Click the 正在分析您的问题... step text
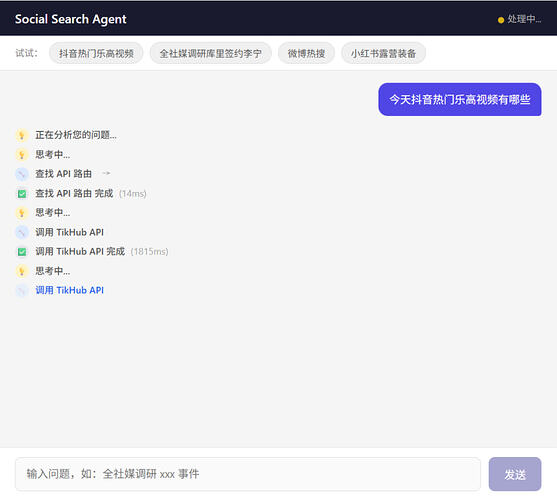The image size is (557, 500). (76, 135)
